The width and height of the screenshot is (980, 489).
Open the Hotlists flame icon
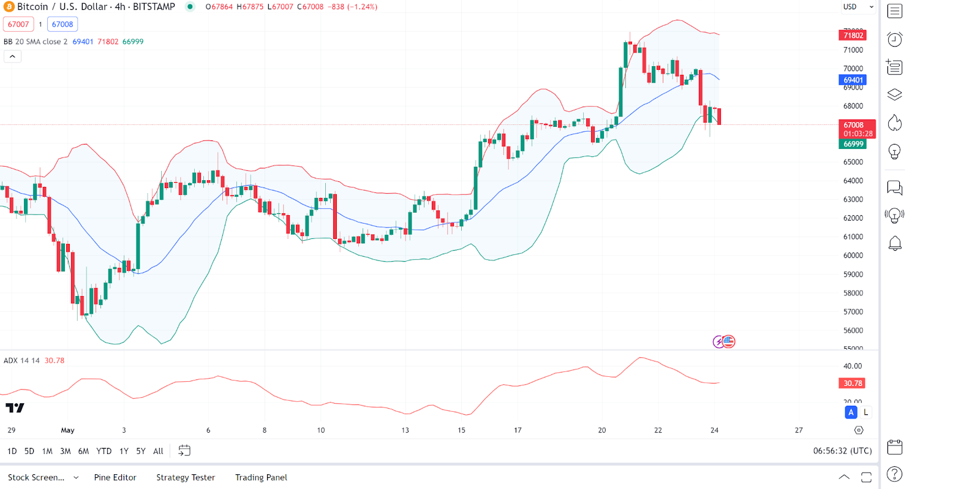click(895, 123)
